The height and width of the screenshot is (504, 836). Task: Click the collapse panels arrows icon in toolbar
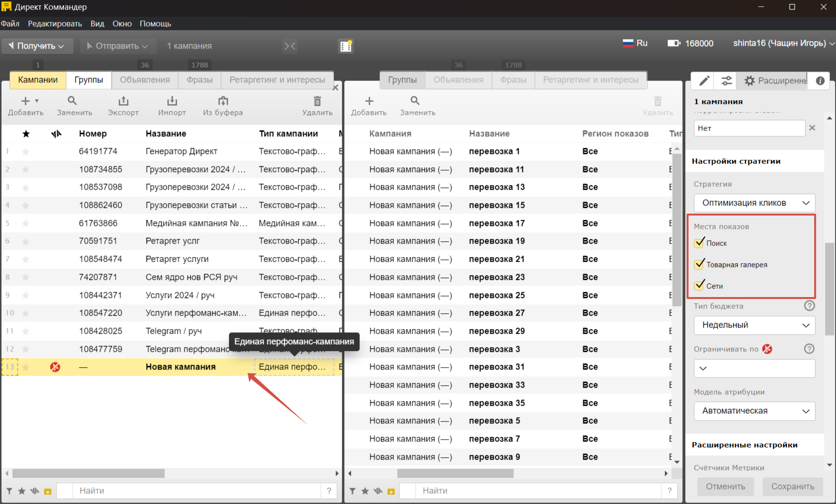pos(290,46)
